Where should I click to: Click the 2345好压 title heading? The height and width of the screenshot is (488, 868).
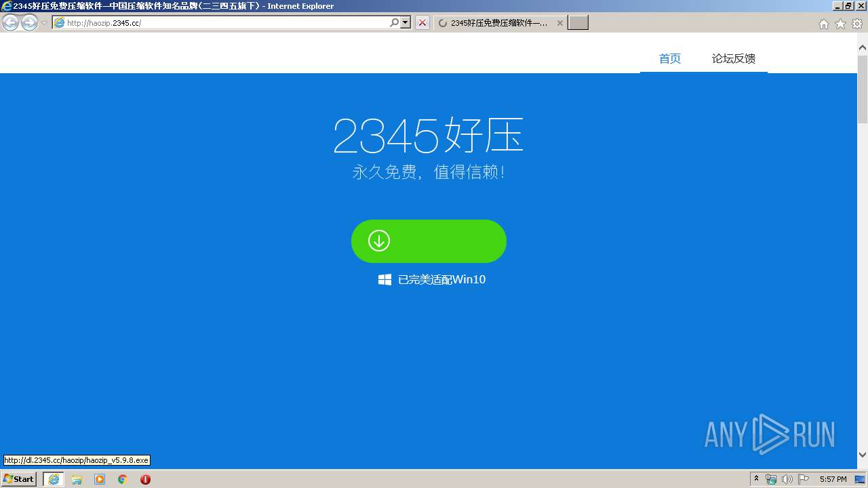429,135
